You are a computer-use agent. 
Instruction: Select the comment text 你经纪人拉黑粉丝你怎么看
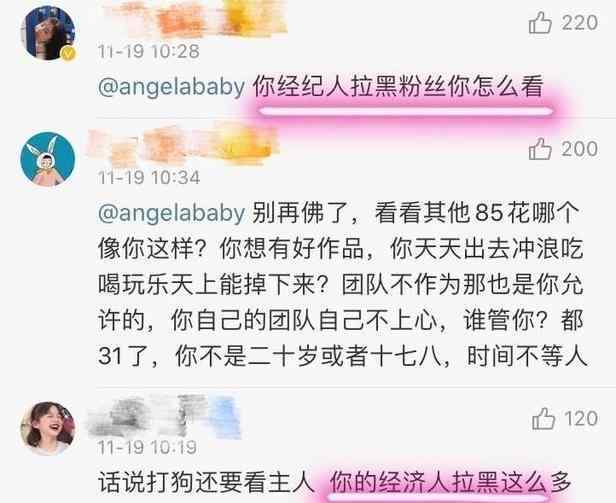coord(398,86)
